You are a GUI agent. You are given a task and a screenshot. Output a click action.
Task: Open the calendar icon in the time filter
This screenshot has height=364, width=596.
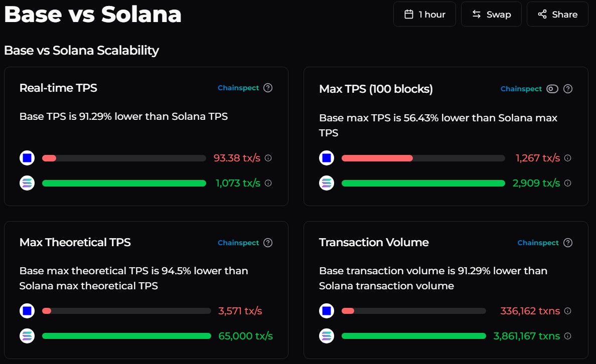coord(408,14)
